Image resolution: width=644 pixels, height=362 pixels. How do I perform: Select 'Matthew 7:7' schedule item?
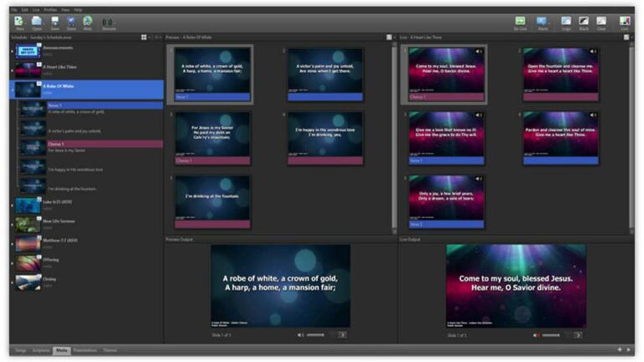pyautogui.click(x=87, y=244)
